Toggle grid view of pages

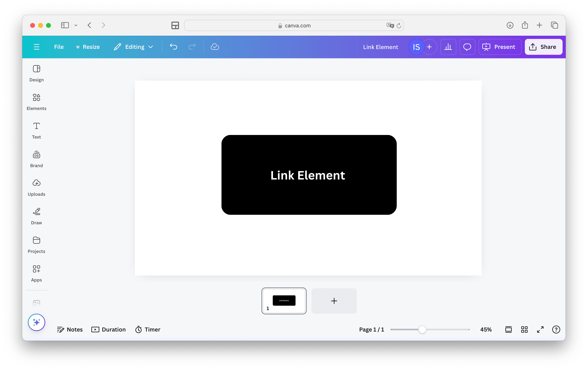click(524, 330)
